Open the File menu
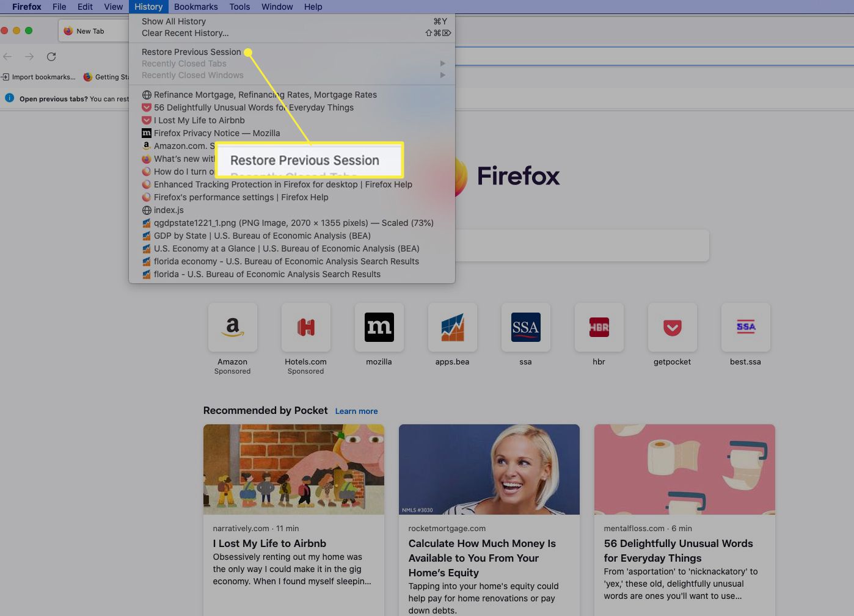854x616 pixels. 59,7
